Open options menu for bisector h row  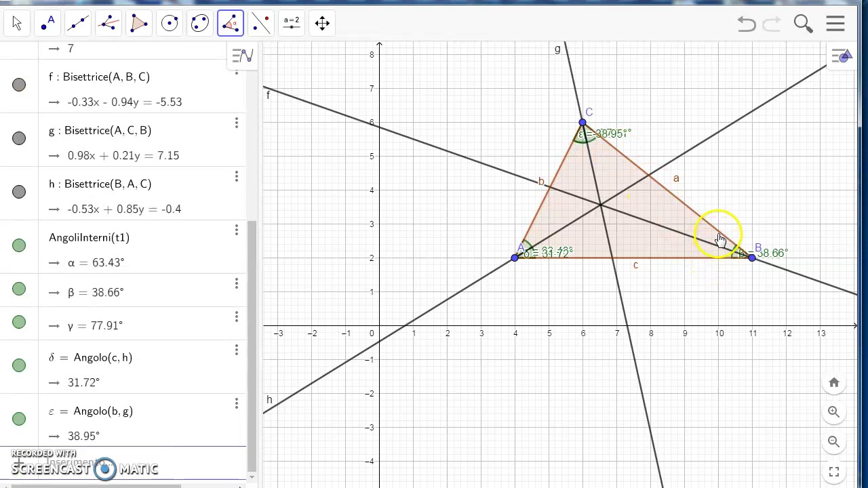[x=237, y=177]
